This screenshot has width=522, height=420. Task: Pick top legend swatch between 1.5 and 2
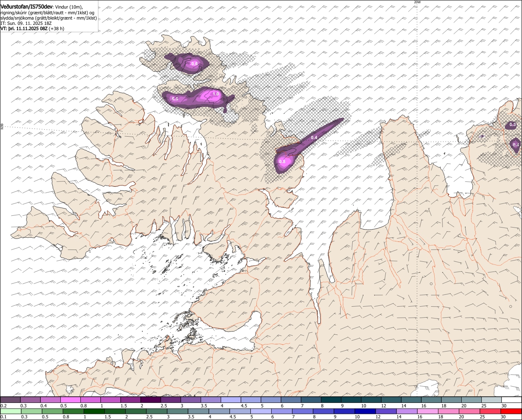130,400
